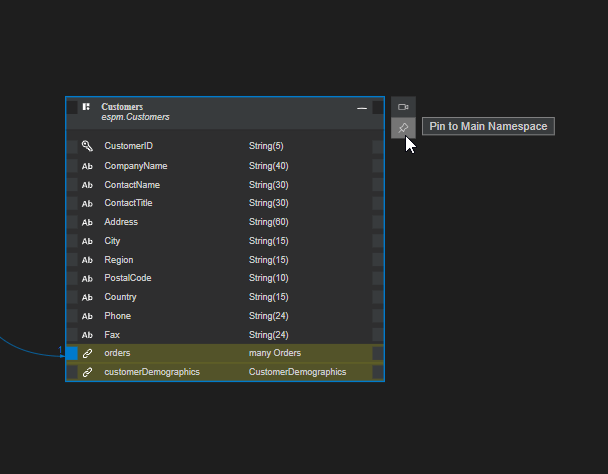Click the Pin to Main Namespace icon
Image resolution: width=608 pixels, height=474 pixels.
[x=403, y=128]
